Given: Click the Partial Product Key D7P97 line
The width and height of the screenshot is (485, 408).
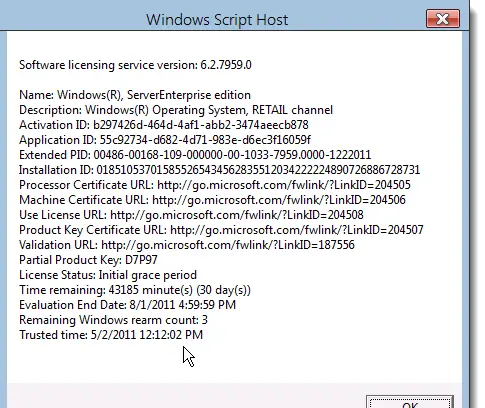Looking at the screenshot, I should point(88,260).
